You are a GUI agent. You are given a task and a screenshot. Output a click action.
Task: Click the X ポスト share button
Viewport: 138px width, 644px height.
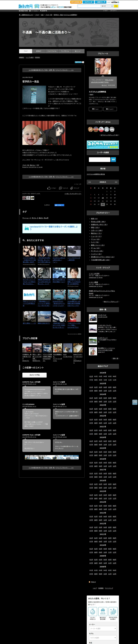click(x=47, y=205)
